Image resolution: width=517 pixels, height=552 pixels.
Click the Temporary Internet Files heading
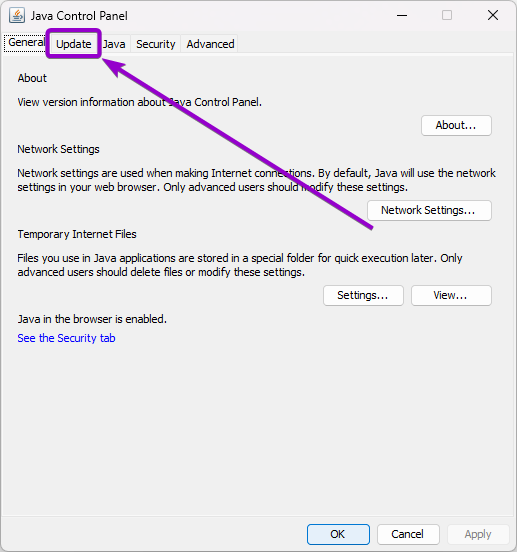pos(77,234)
